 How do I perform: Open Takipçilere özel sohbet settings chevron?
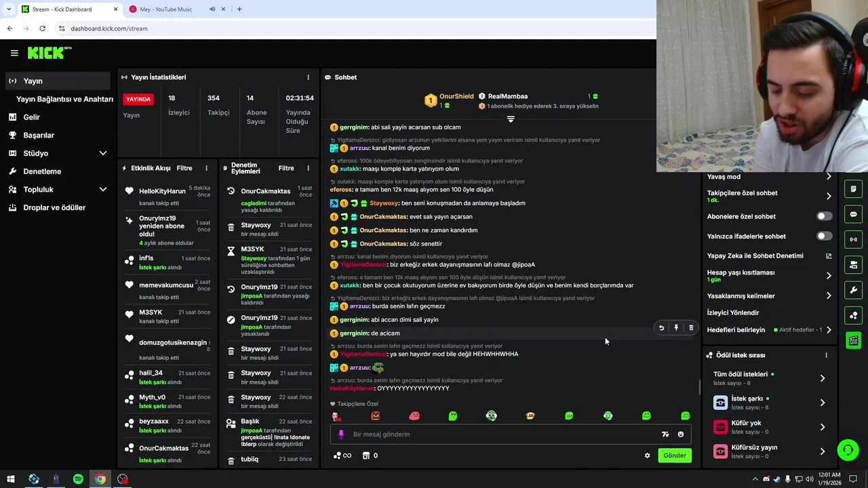(829, 197)
